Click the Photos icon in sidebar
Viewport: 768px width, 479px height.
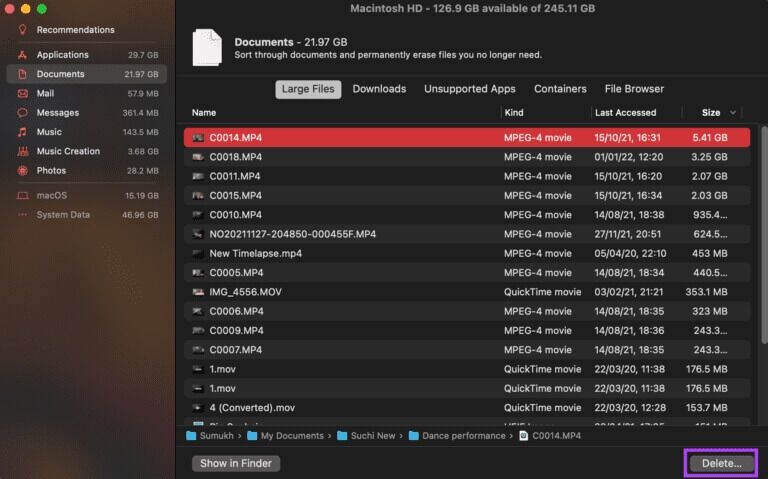tap(22, 171)
